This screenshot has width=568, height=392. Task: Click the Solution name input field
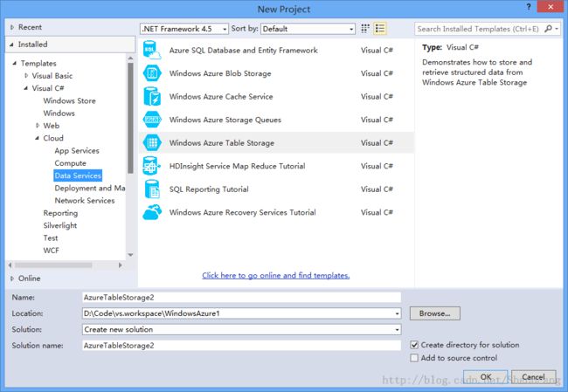click(x=241, y=346)
